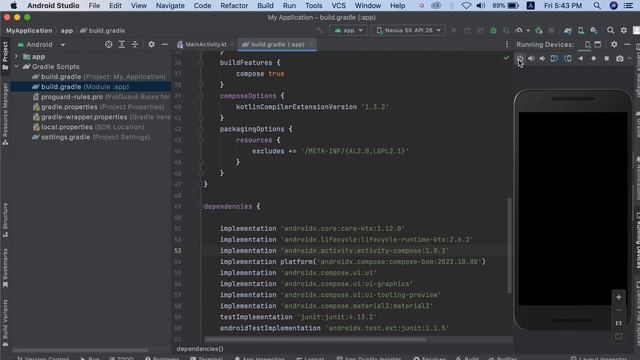This screenshot has width=640, height=360.
Task: Open the Resource Manager side tab
Action: (x=5, y=114)
